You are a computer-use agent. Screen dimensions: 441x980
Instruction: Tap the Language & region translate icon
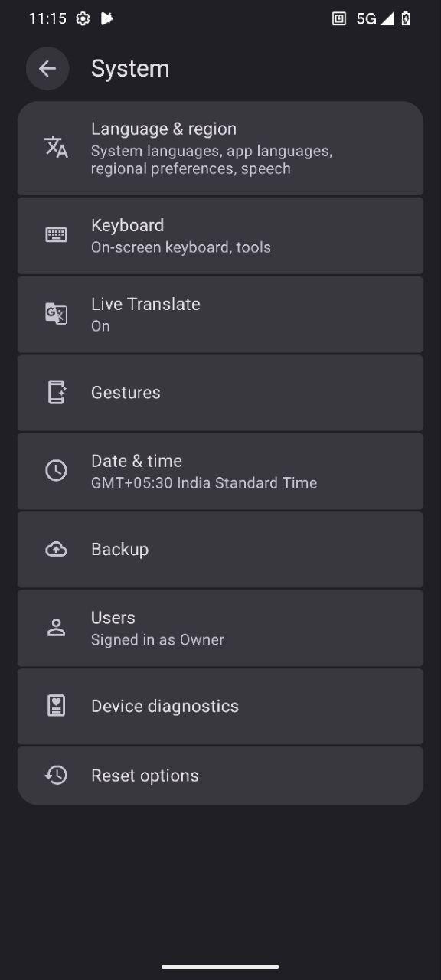[x=56, y=147]
